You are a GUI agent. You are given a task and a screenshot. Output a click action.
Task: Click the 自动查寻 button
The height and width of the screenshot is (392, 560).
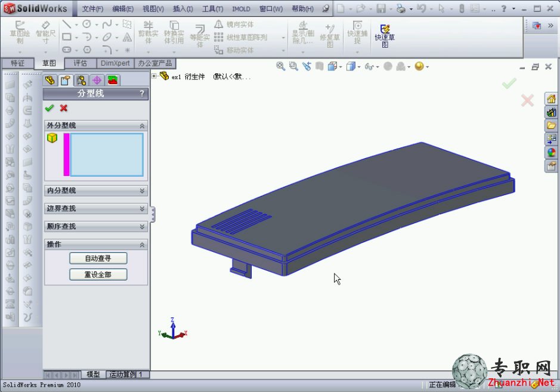[98, 258]
